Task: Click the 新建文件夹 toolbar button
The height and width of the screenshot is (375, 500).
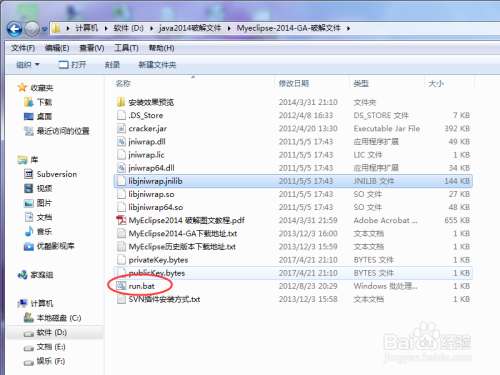Action: coord(157,65)
